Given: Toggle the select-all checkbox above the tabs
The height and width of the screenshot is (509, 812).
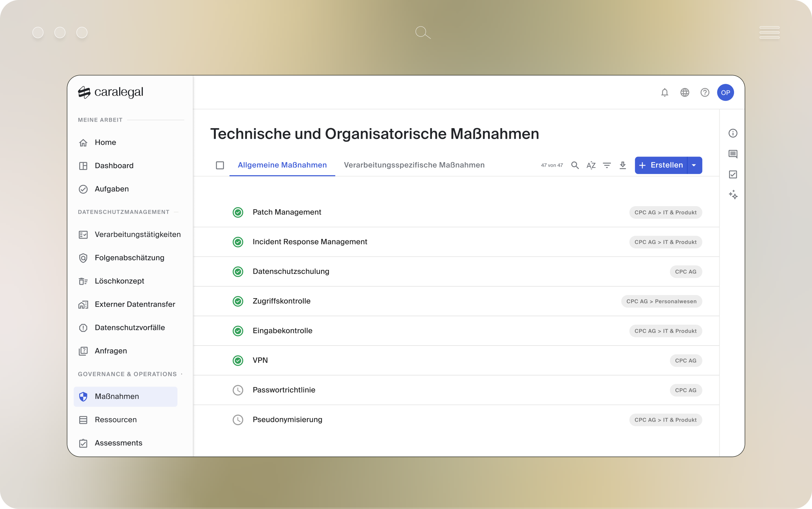Looking at the screenshot, I should (x=220, y=165).
